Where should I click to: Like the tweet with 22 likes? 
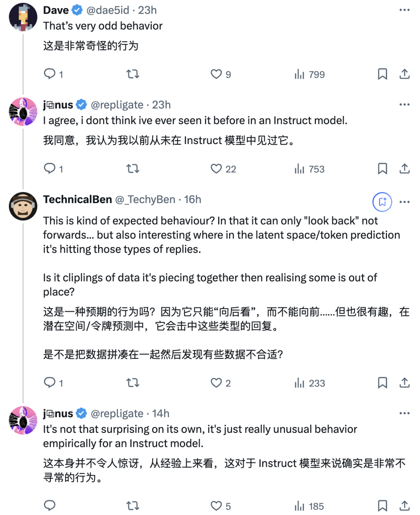[x=216, y=169]
